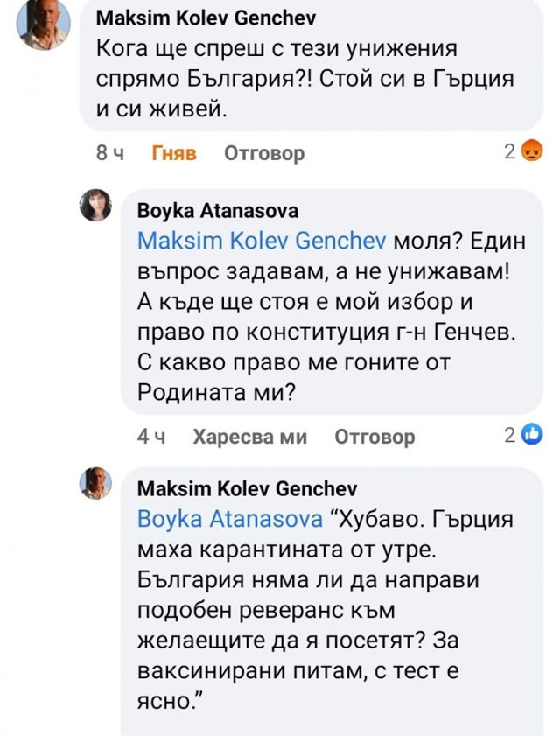
Task: Toggle the 'Гняв' reaction on first comment
Action: click(x=175, y=153)
